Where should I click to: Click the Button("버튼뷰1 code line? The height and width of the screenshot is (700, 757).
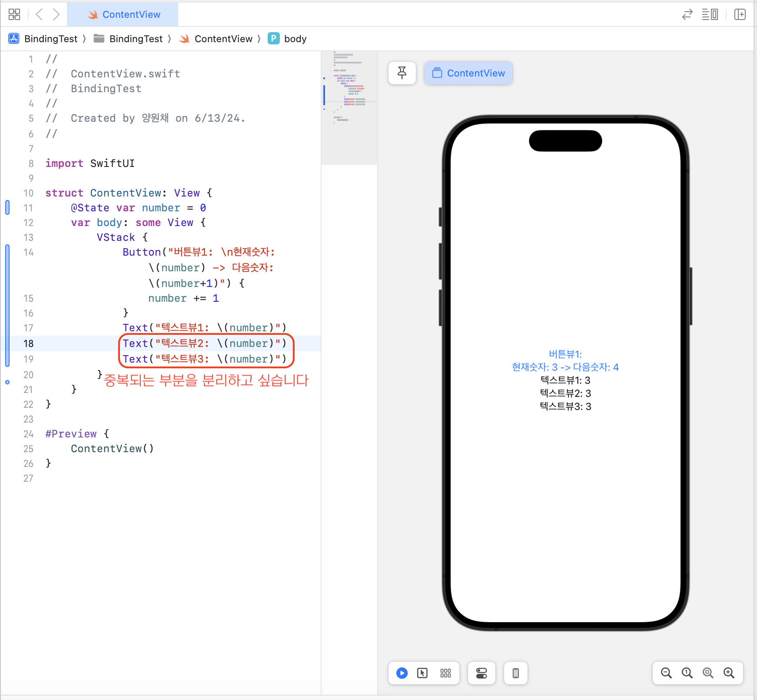pos(199,252)
